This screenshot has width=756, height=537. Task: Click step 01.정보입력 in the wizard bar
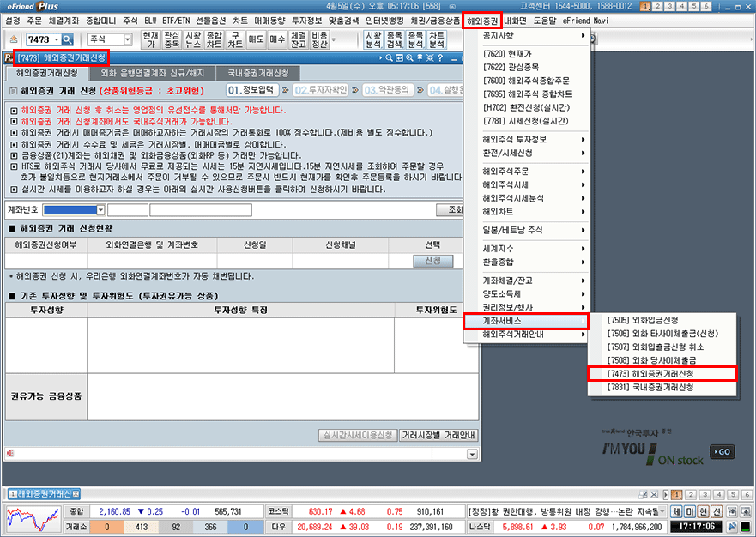click(252, 90)
